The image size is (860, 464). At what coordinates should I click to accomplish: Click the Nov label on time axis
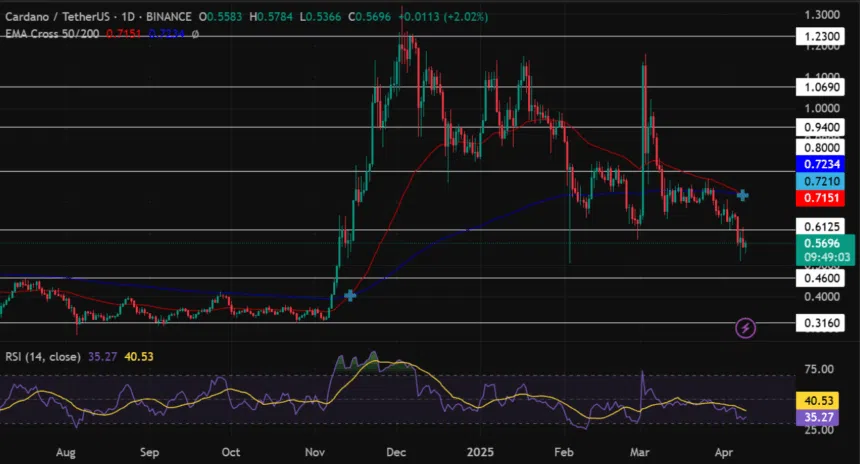pos(315,452)
